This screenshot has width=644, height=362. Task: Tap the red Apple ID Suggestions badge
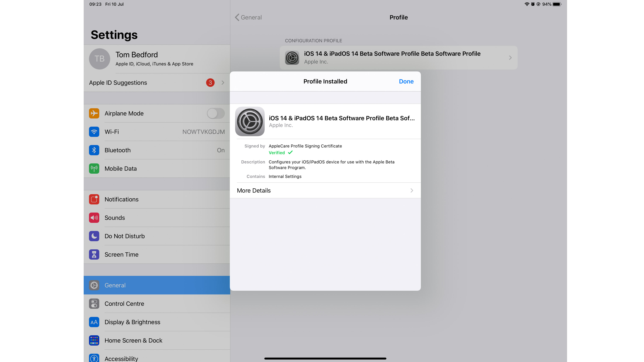[210, 82]
